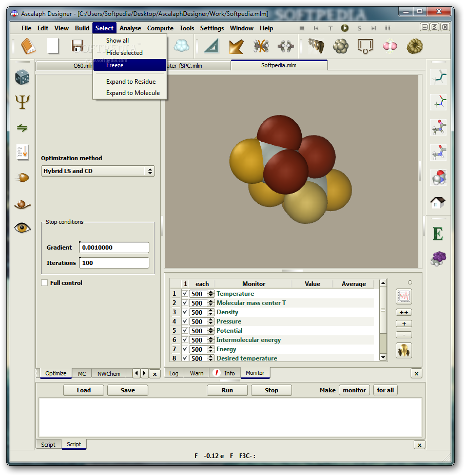The height and width of the screenshot is (476, 465).
Task: Click the gray molecule cluster toolbar icon
Action: (285, 46)
